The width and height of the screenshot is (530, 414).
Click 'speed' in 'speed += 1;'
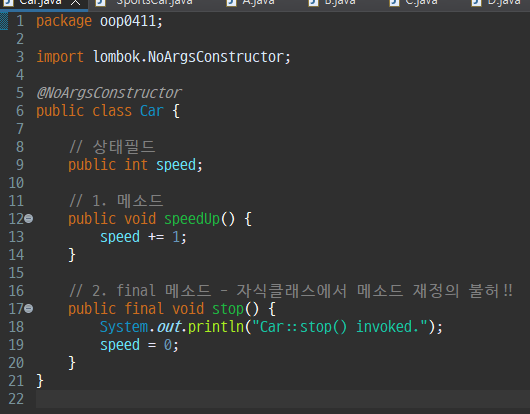(120, 237)
